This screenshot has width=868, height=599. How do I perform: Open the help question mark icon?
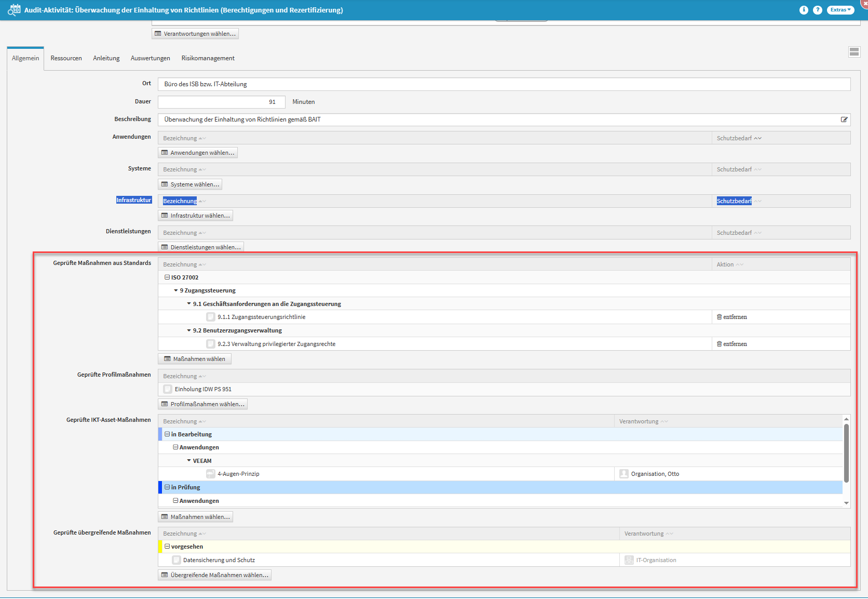(817, 10)
